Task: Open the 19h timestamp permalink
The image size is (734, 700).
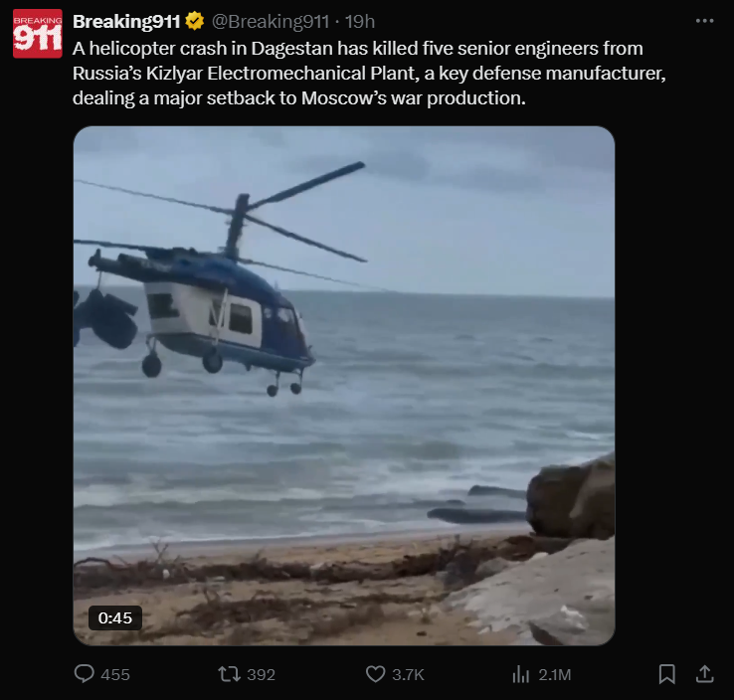Action: point(360,22)
